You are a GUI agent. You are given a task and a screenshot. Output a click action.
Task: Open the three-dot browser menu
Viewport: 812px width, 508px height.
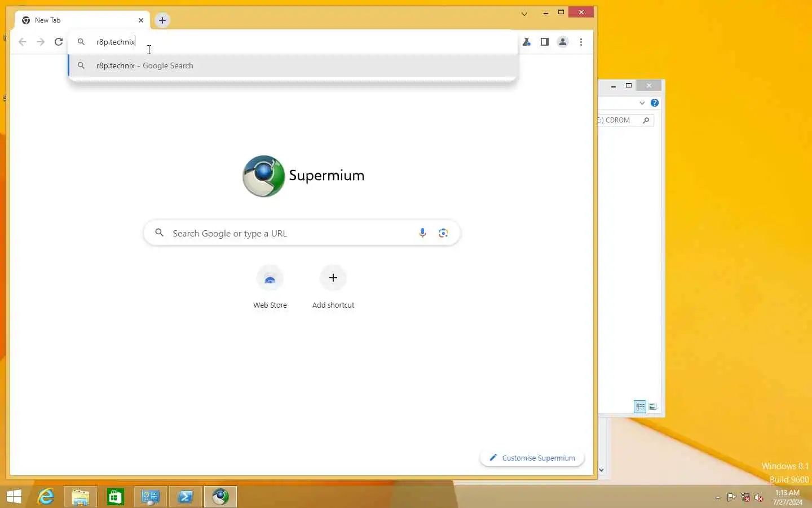581,42
